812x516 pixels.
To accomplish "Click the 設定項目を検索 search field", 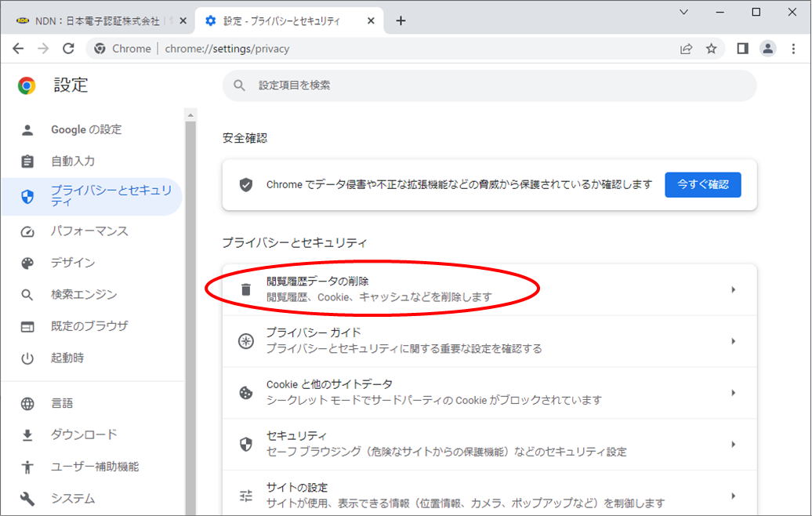I will (489, 85).
